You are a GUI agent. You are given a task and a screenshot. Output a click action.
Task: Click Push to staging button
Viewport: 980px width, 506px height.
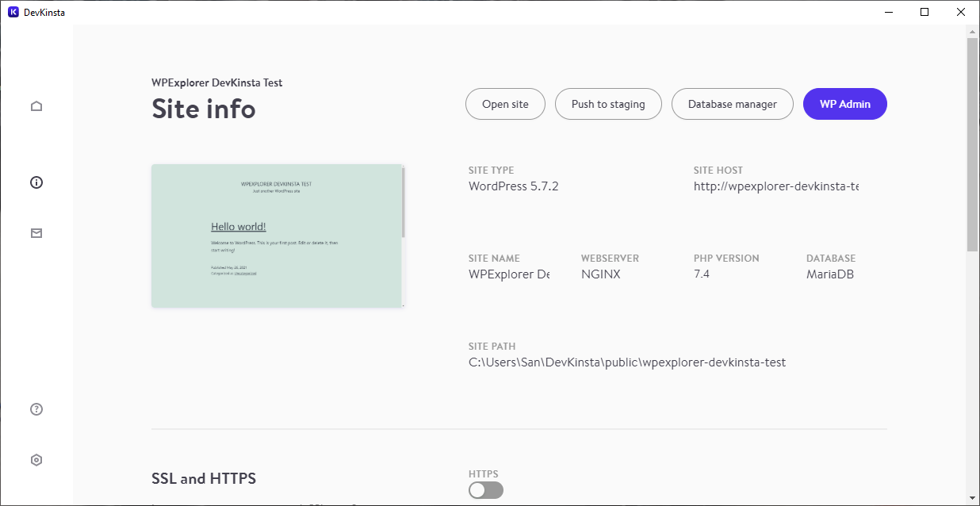tap(608, 104)
